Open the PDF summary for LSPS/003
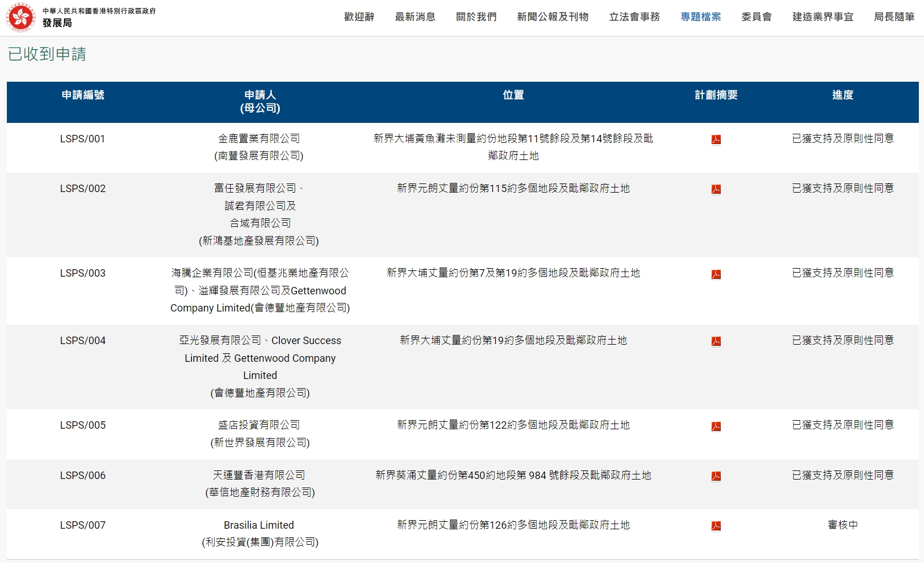Viewport: 924px width, 563px height. (x=716, y=274)
